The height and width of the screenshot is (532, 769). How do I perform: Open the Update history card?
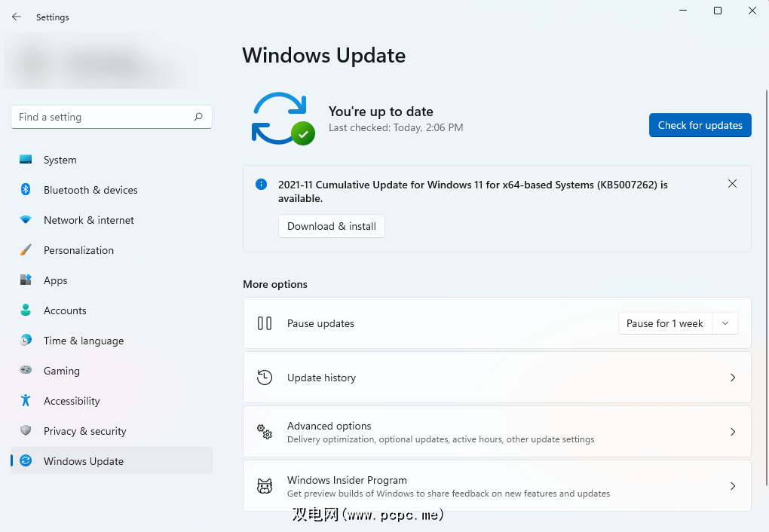click(497, 378)
